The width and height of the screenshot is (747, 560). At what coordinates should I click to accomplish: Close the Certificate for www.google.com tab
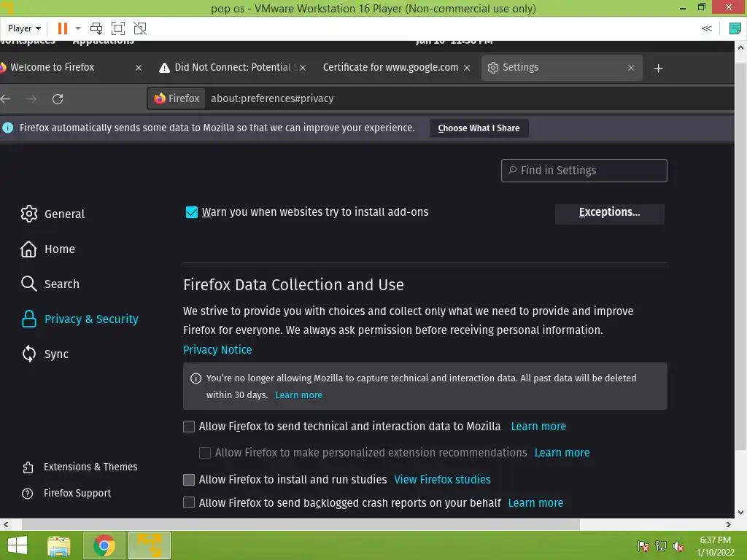[467, 68]
